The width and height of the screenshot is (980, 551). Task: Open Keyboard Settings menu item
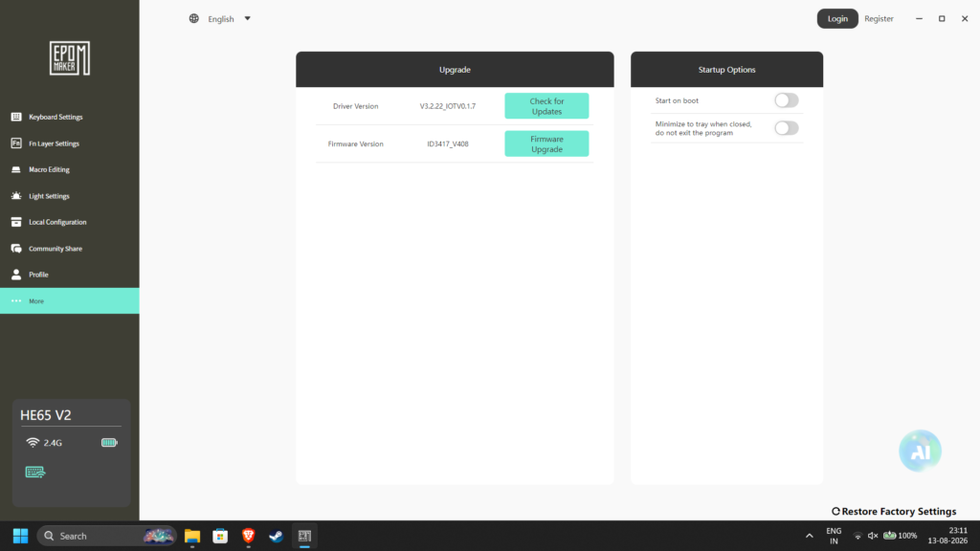56,117
